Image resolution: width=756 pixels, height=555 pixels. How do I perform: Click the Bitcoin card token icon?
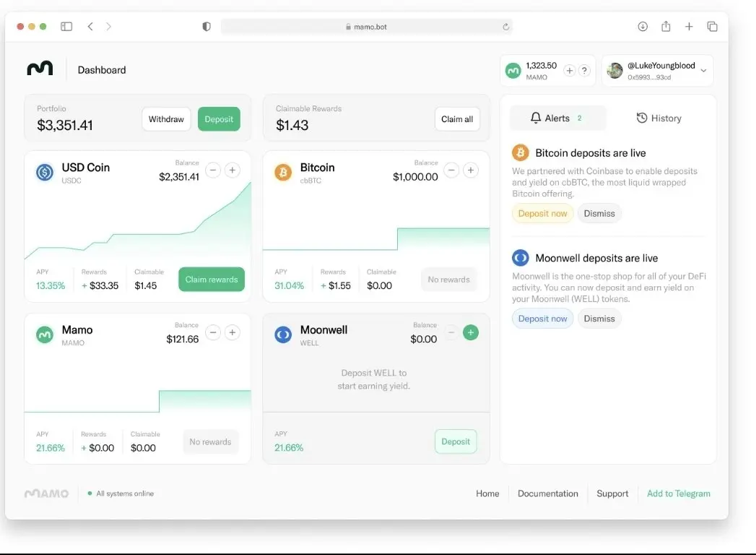point(283,172)
